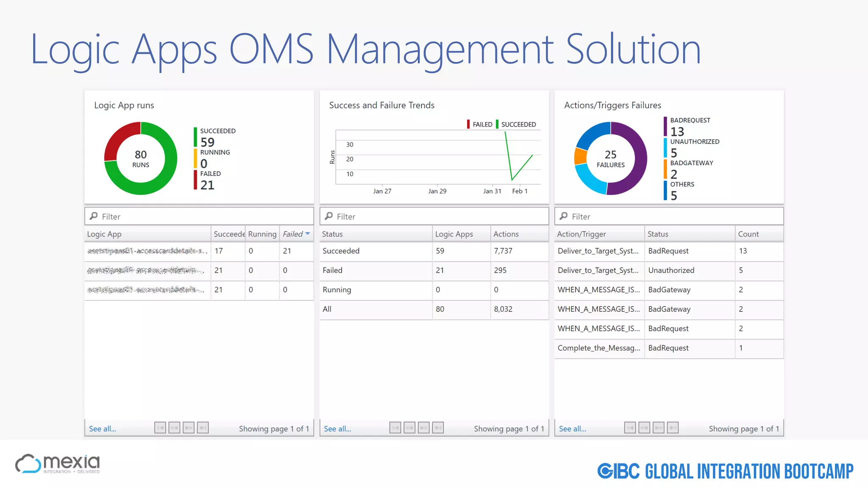Sort by the Logic Apps column header
868x488 pixels.
pos(454,234)
